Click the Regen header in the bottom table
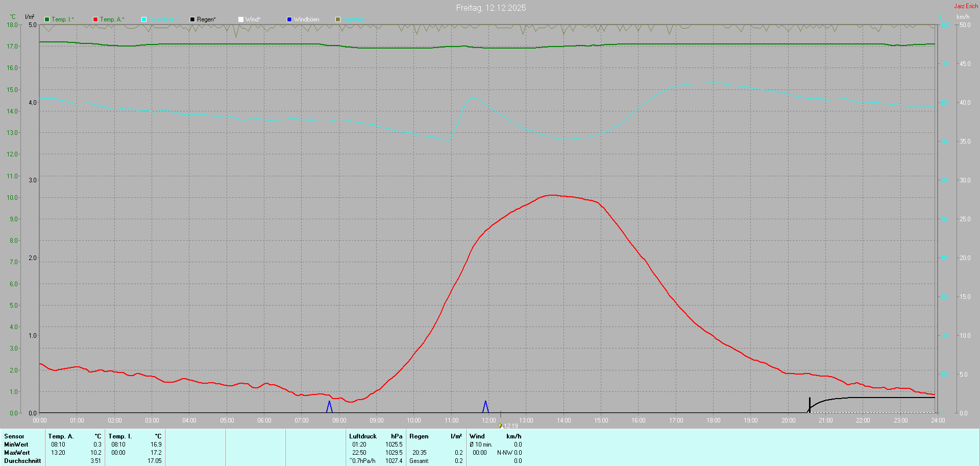 [419, 436]
